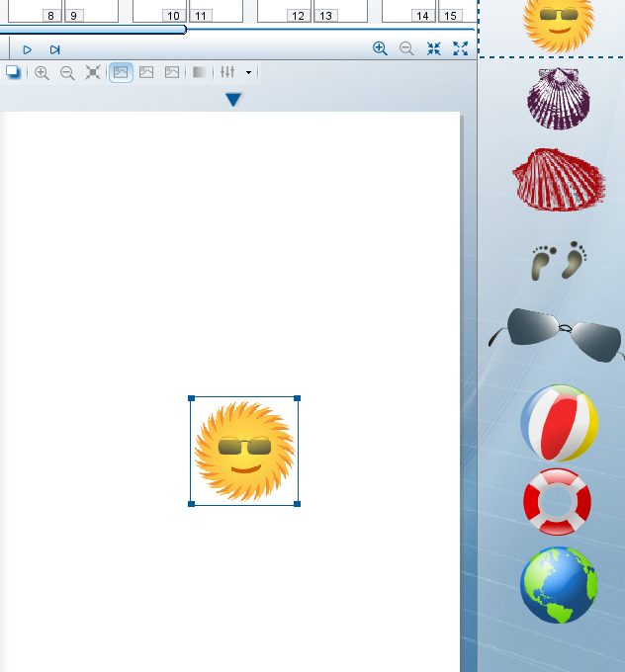Image resolution: width=625 pixels, height=672 pixels.
Task: Choose the beach ball clipart
Action: (x=559, y=423)
